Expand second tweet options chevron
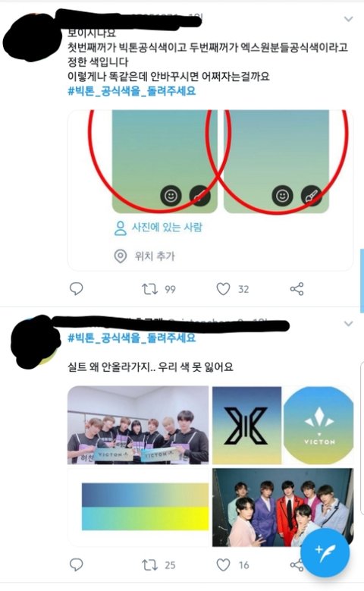The height and width of the screenshot is (591, 364). point(349,323)
